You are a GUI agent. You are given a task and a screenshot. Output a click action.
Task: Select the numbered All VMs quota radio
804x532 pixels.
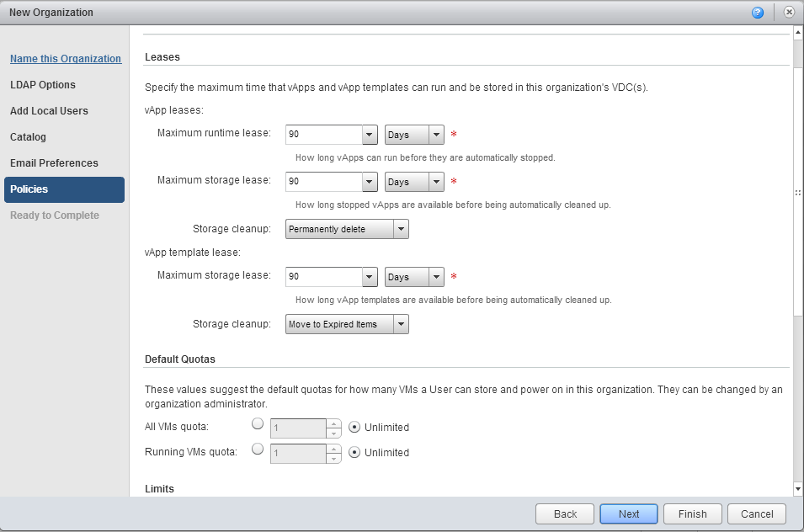(258, 424)
